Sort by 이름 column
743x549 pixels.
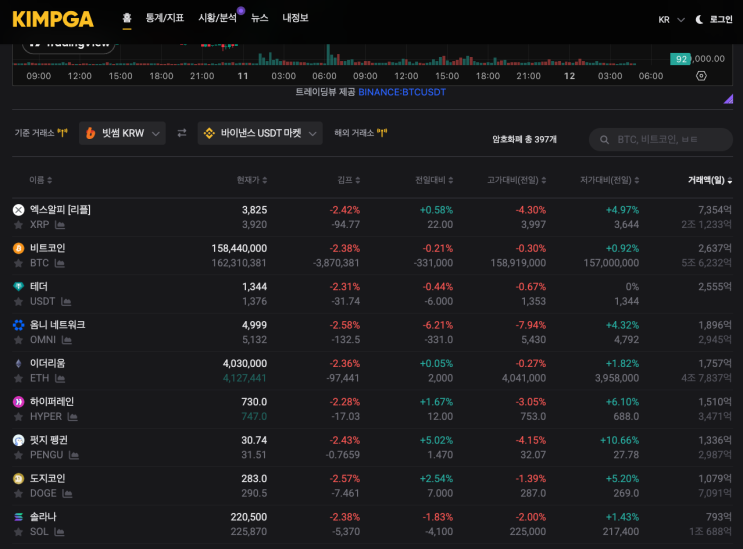pos(41,180)
